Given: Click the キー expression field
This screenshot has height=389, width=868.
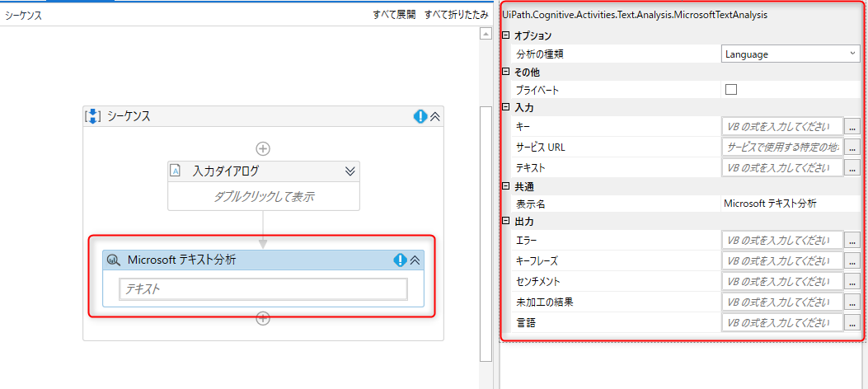Looking at the screenshot, I should coord(783,126).
